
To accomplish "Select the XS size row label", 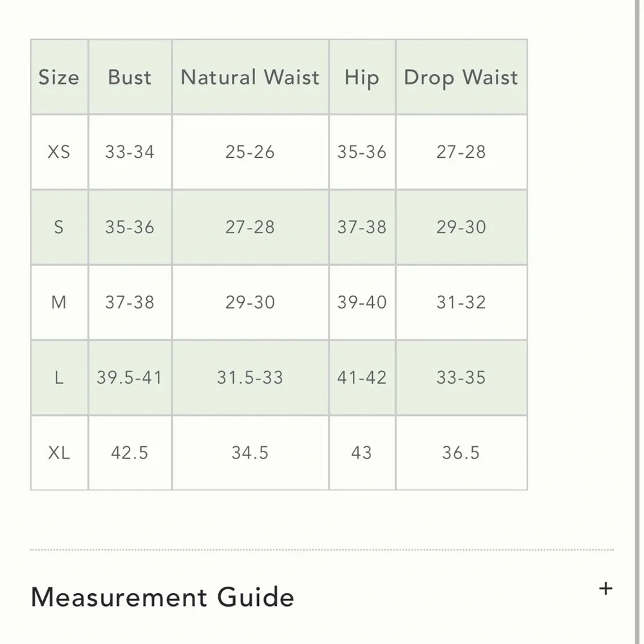I will click(59, 152).
